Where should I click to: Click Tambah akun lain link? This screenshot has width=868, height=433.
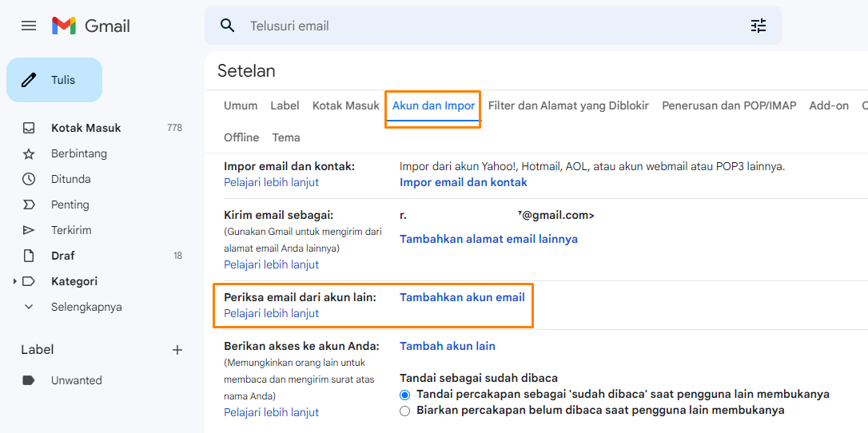pyautogui.click(x=448, y=346)
